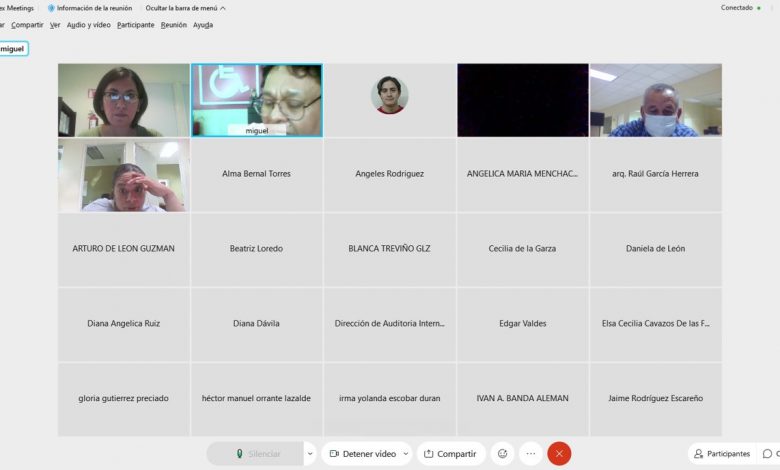The width and height of the screenshot is (780, 470).
Task: Open the Audio y vídeo menu
Action: click(88, 25)
